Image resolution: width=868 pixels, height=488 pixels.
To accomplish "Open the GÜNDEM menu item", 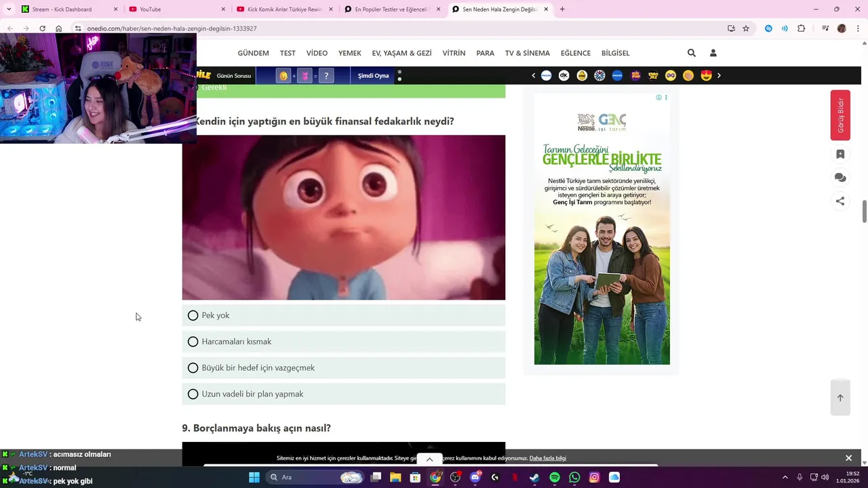I will [x=253, y=53].
